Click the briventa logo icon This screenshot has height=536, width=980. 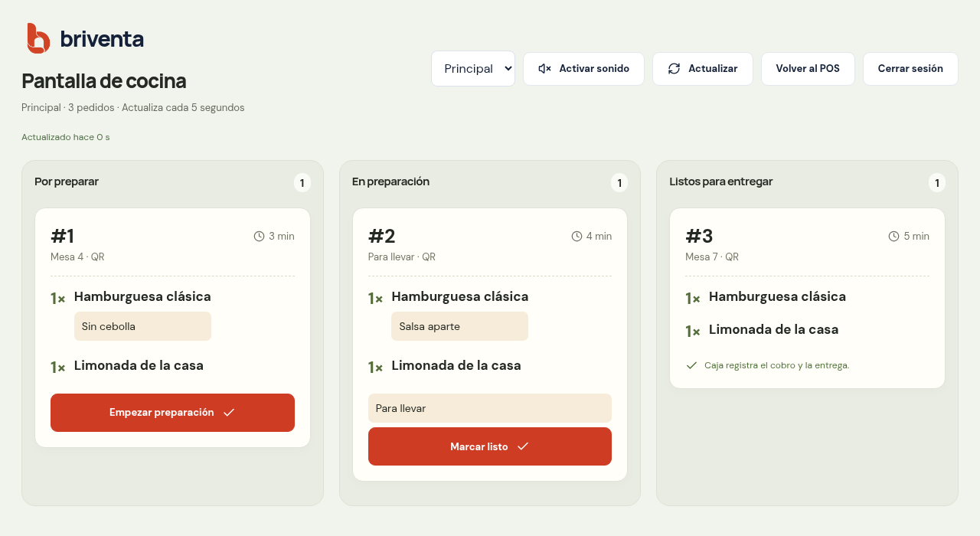[38, 38]
